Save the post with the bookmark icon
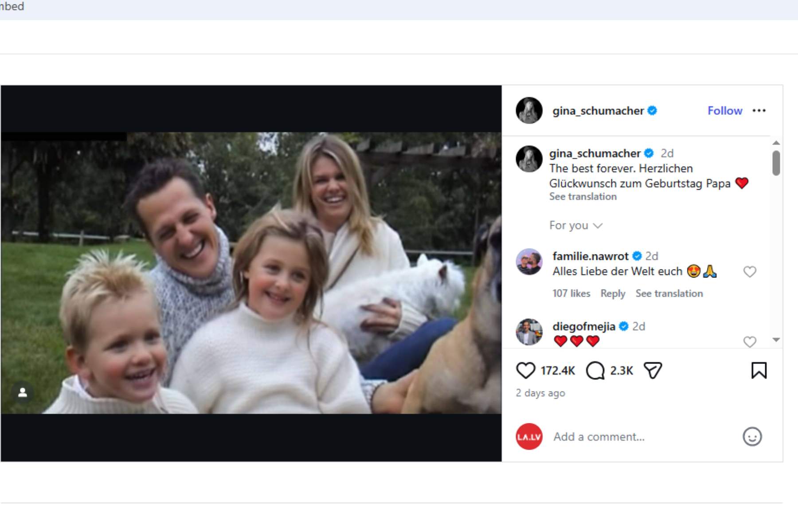798x532 pixels. point(759,371)
